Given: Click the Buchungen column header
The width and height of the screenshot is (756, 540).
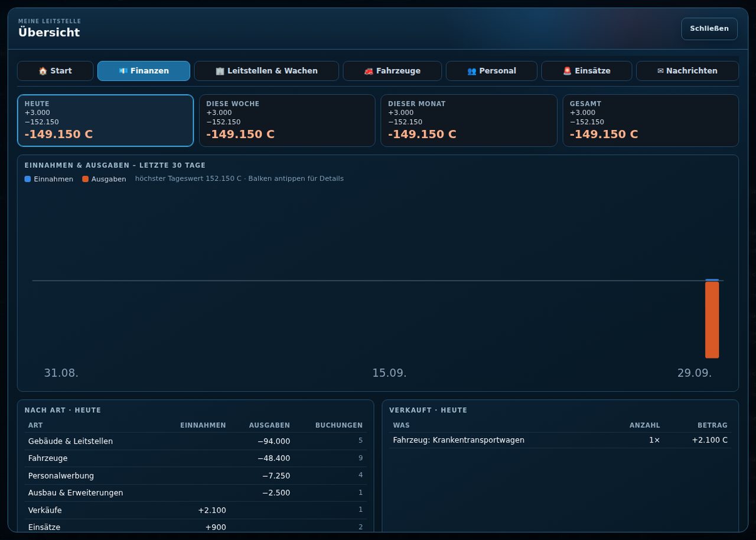Looking at the screenshot, I should coord(339,425).
